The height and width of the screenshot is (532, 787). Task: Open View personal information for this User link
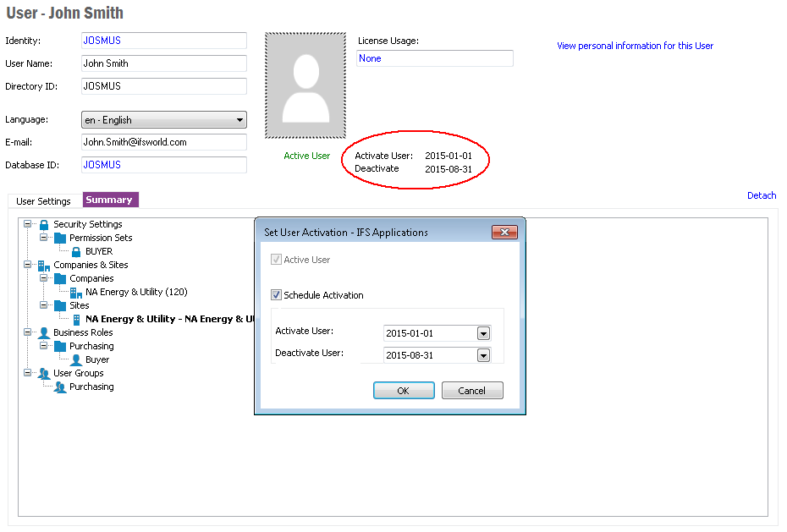635,46
